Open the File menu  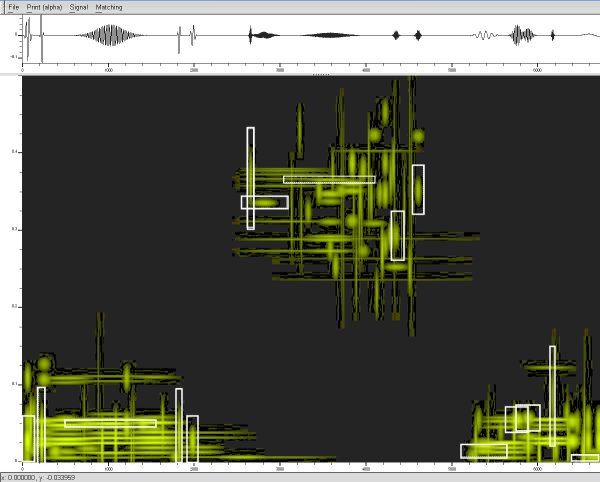click(x=13, y=7)
